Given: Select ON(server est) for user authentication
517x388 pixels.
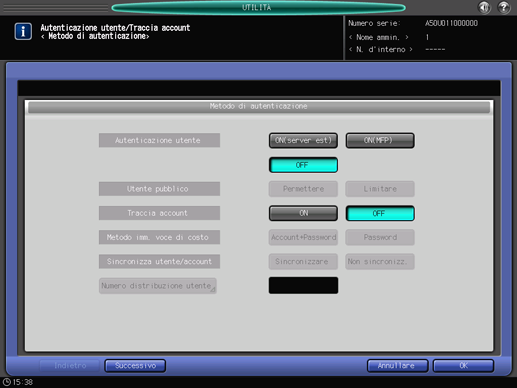Looking at the screenshot, I should pyautogui.click(x=303, y=141).
